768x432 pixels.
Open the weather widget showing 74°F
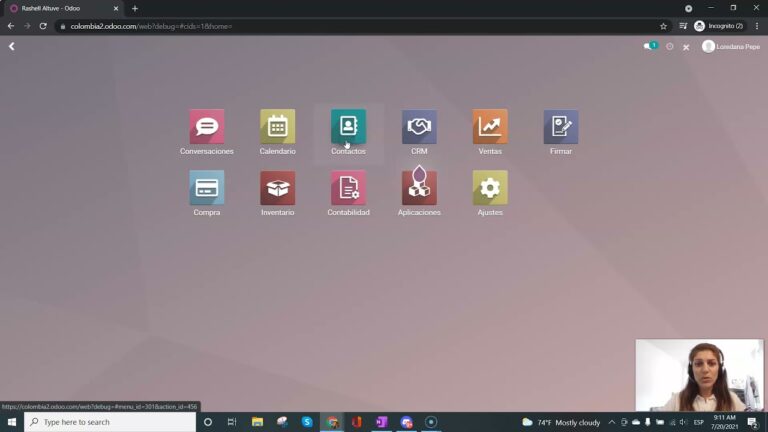(561, 422)
